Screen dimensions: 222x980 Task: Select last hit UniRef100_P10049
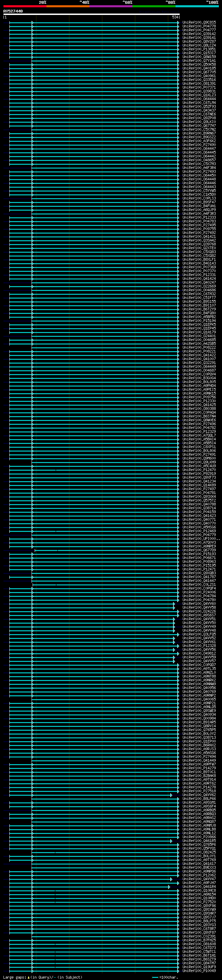click(x=199, y=971)
